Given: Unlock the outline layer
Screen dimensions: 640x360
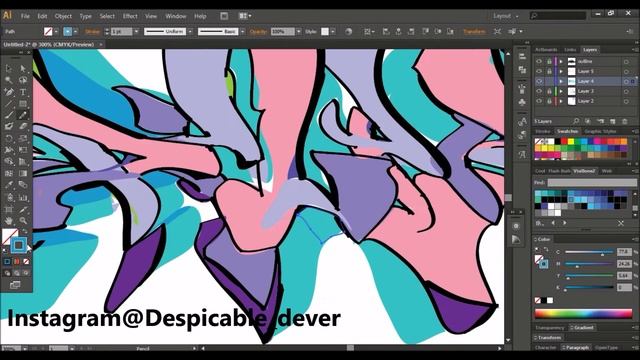Looking at the screenshot, I should pyautogui.click(x=549, y=61).
